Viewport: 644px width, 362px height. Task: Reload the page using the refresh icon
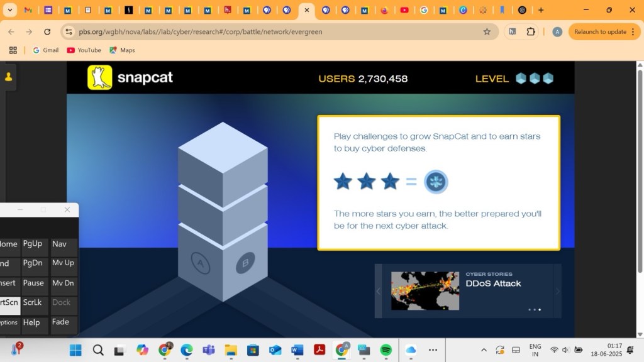[x=47, y=32]
